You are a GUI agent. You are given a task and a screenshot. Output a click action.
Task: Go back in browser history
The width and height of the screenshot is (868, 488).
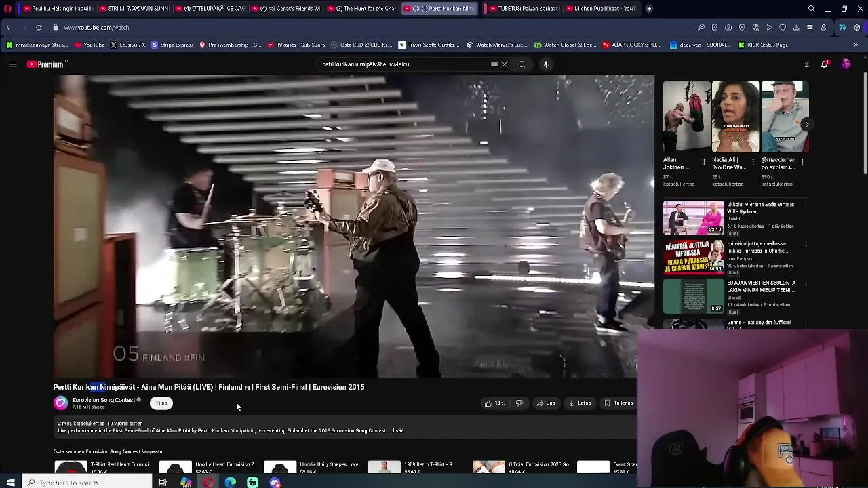8,28
